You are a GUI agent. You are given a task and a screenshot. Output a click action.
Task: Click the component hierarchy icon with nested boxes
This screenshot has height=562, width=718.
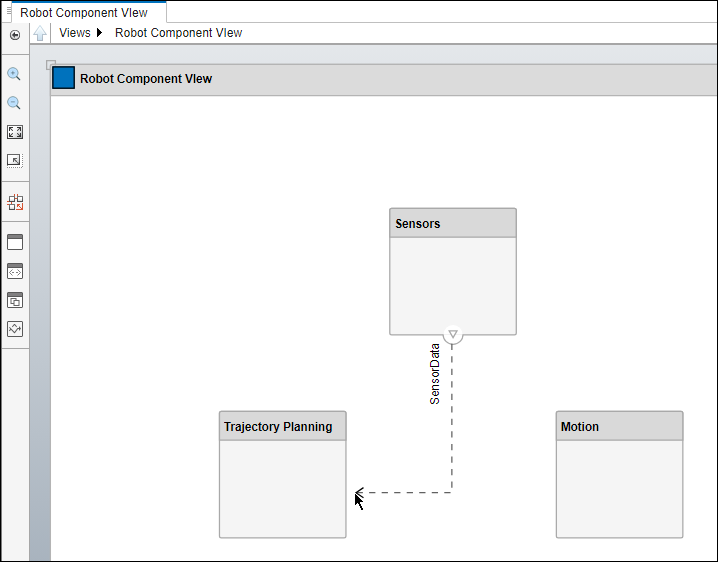point(15,300)
